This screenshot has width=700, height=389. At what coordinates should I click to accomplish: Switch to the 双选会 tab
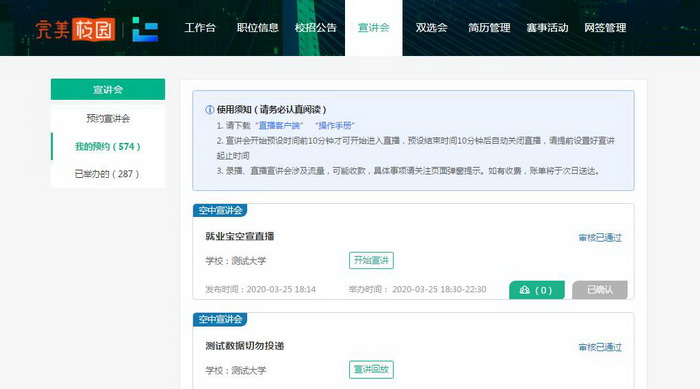pyautogui.click(x=431, y=28)
